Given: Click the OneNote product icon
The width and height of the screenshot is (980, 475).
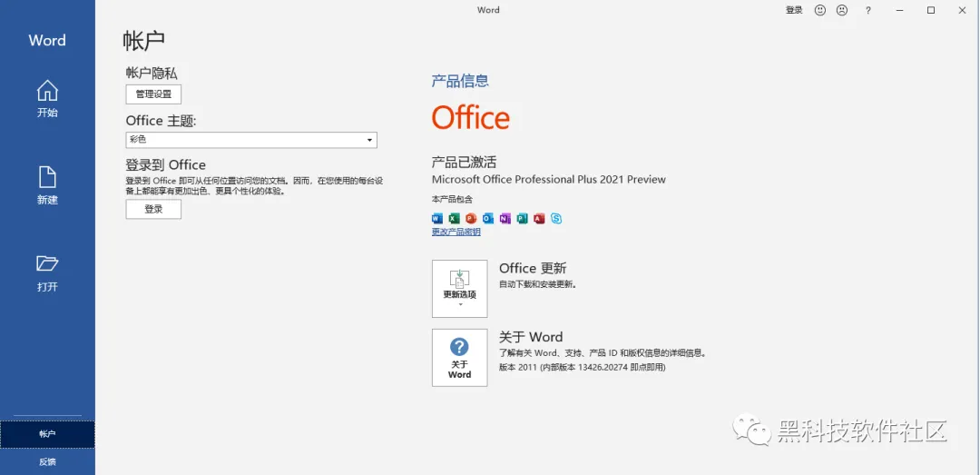Looking at the screenshot, I should click(x=505, y=218).
